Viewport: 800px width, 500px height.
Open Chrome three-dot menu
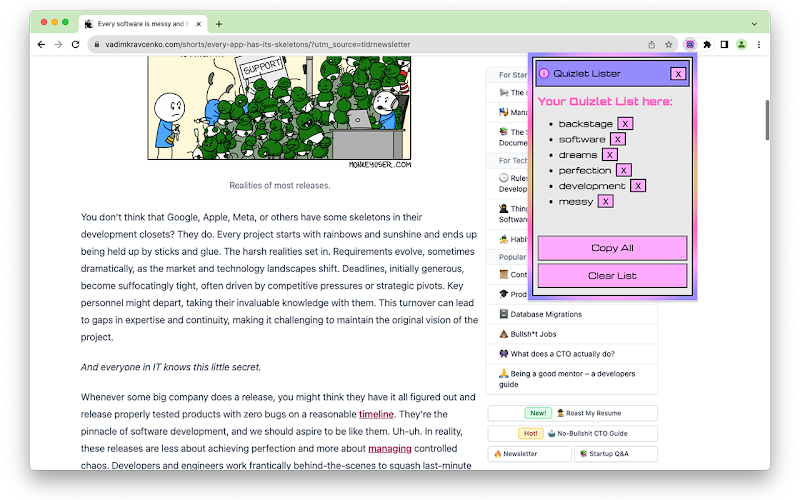(x=759, y=44)
